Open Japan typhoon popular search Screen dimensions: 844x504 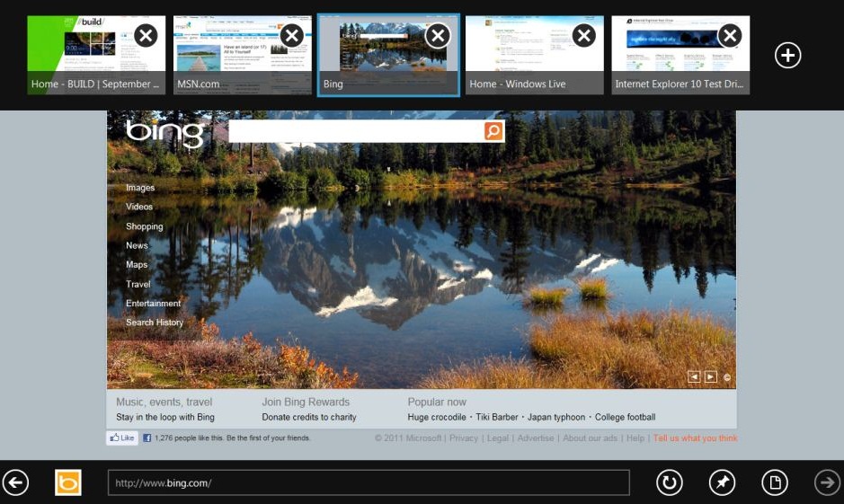pyautogui.click(x=556, y=417)
